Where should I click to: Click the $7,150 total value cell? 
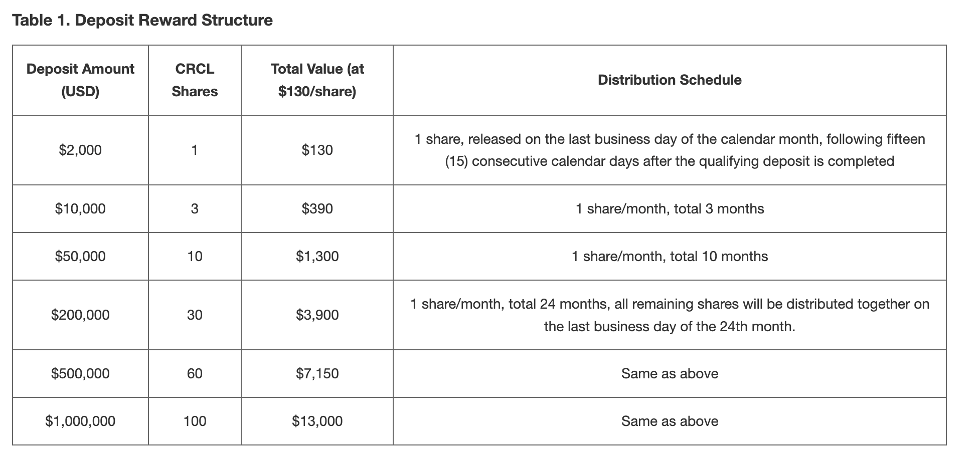317,373
